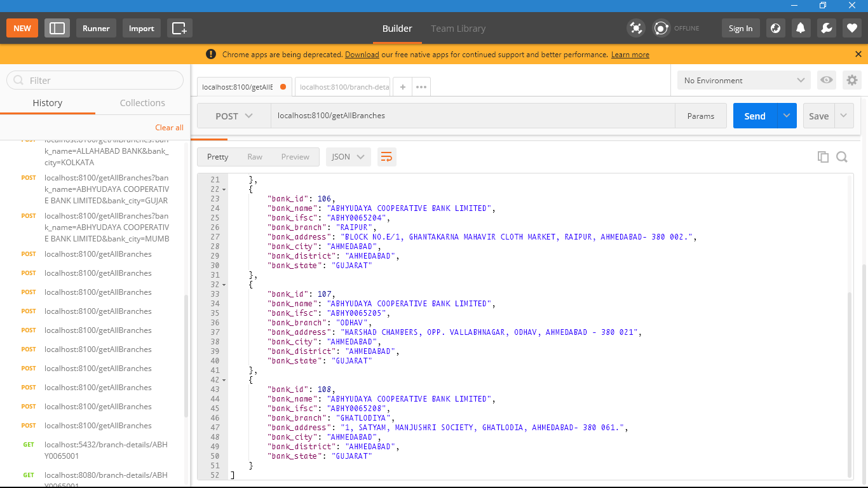Screen dimensions: 868x488
Task: Open the tab options ellipsis menu
Action: pyautogui.click(x=421, y=87)
